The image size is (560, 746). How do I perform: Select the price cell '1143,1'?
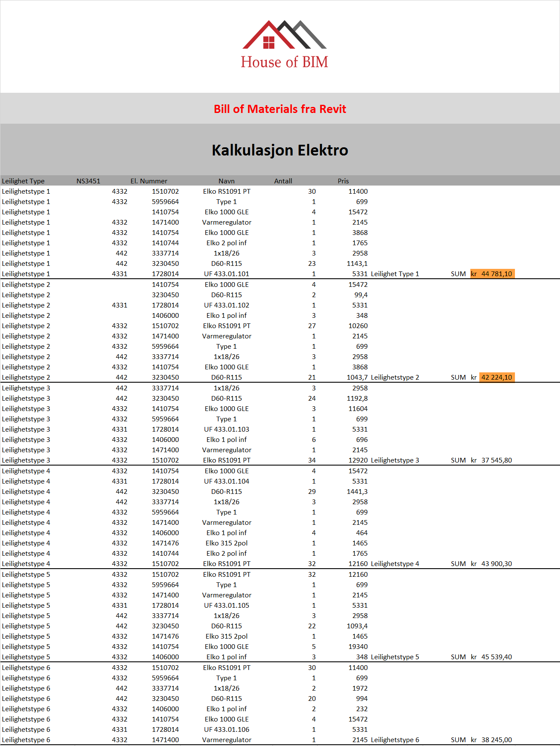(x=357, y=263)
